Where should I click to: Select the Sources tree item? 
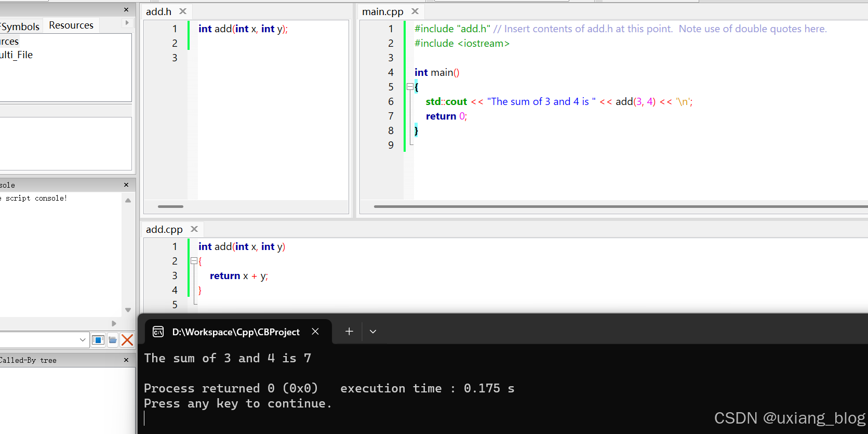pos(9,42)
